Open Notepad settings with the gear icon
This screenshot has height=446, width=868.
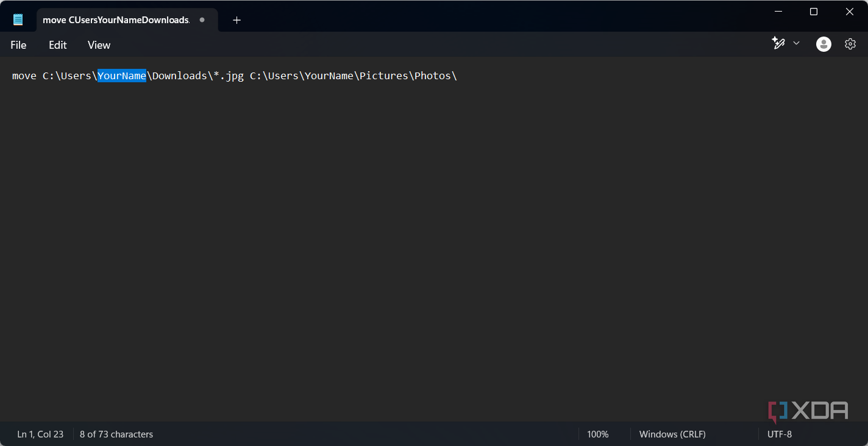pos(850,44)
